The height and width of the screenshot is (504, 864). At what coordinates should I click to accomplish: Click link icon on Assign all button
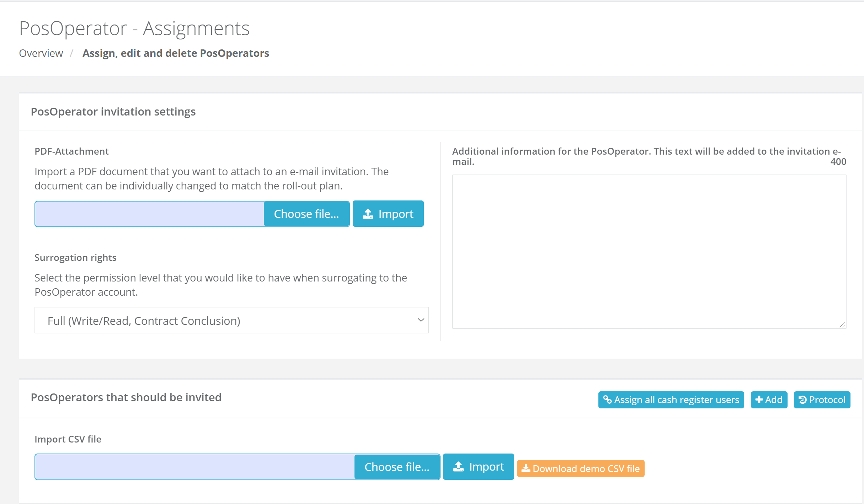[607, 400]
